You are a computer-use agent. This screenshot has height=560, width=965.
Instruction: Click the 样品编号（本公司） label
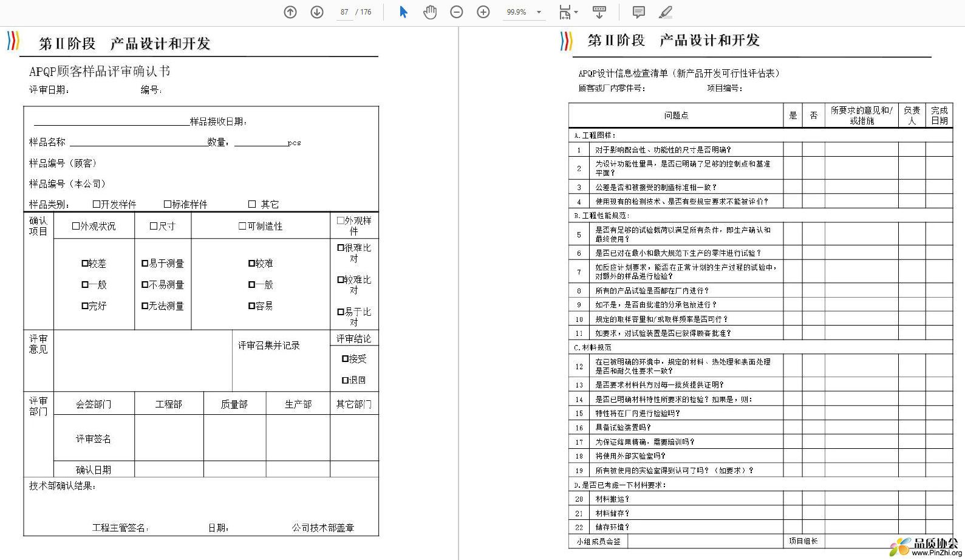(67, 184)
